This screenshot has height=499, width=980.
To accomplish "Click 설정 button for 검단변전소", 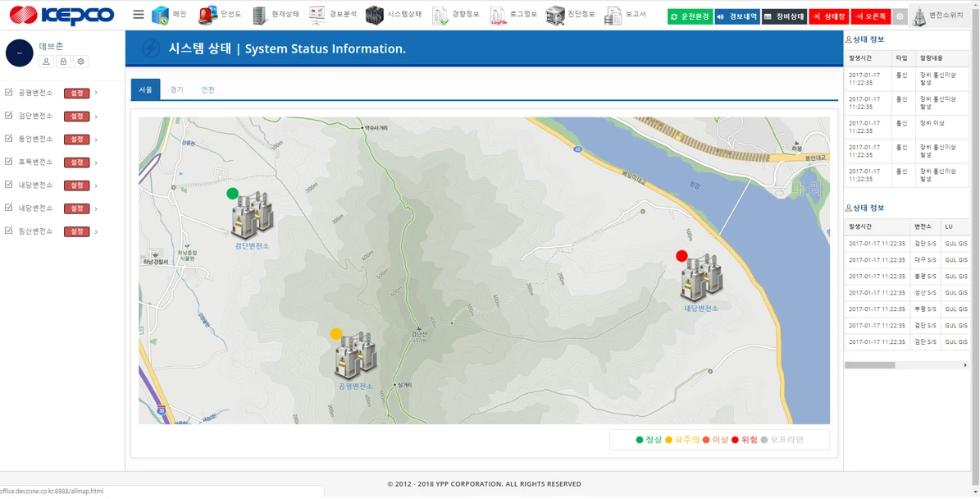I will tap(77, 117).
